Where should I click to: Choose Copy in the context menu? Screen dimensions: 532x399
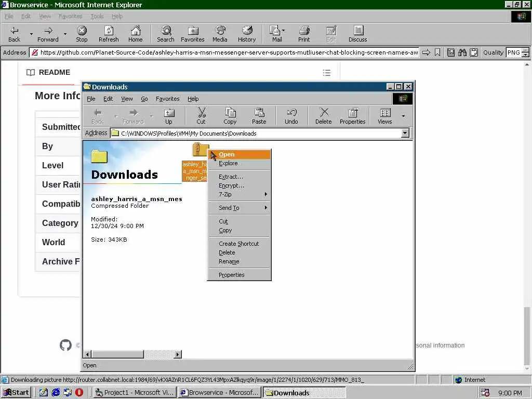click(x=239, y=230)
